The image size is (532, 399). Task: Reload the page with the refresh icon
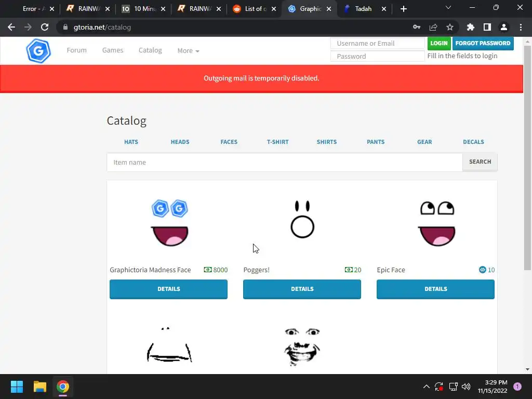pos(45,27)
